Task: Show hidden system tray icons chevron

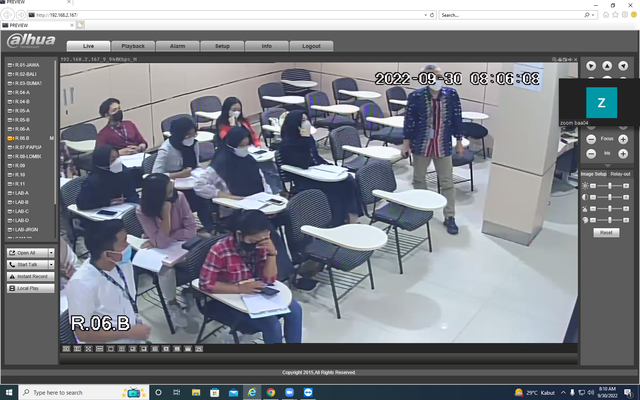Action: (563, 393)
